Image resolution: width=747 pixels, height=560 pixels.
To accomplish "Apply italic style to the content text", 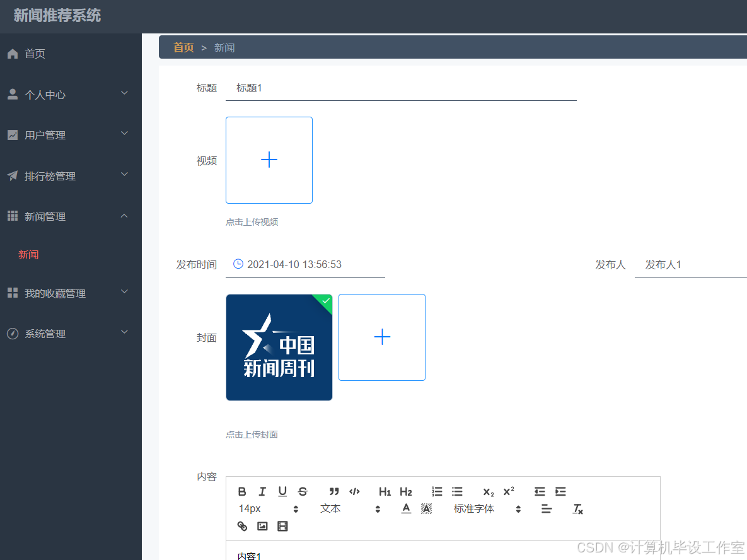I will pos(262,491).
